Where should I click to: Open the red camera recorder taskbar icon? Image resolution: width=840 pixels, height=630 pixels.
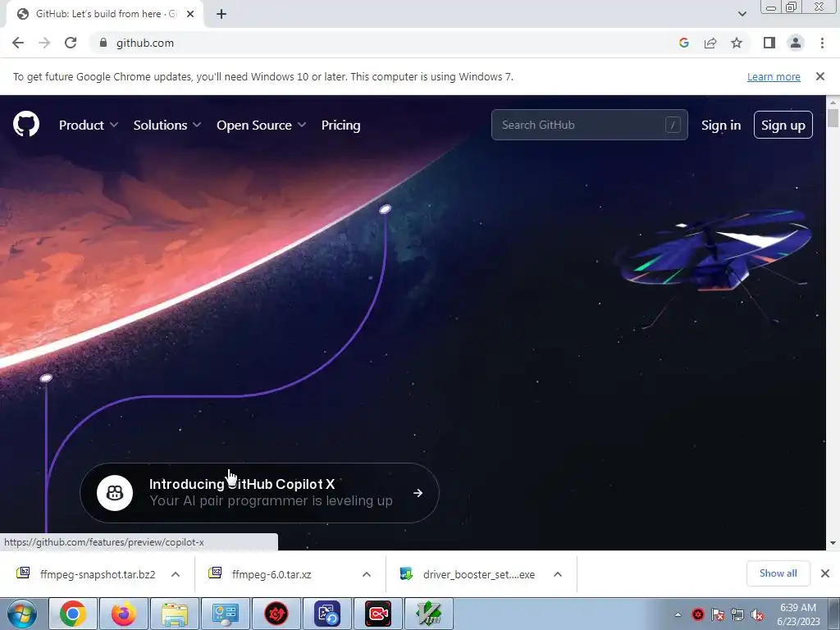coord(378,614)
